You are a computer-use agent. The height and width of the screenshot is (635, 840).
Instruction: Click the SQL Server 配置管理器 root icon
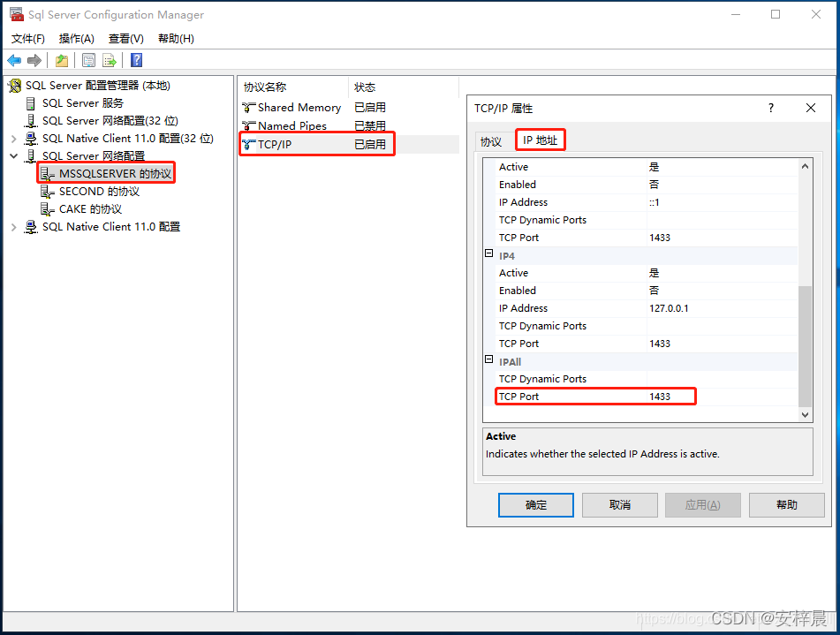pyautogui.click(x=15, y=86)
